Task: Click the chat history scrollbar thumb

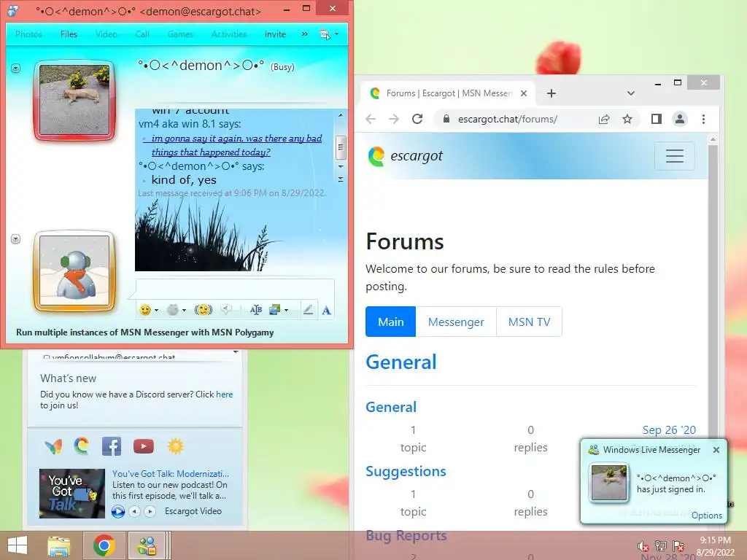Action: pyautogui.click(x=340, y=147)
